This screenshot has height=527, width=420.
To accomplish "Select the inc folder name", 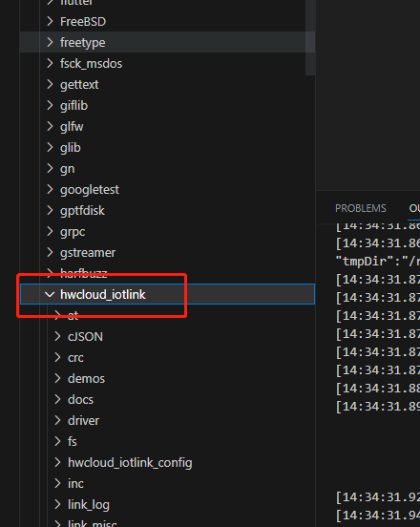I will pos(75,484).
